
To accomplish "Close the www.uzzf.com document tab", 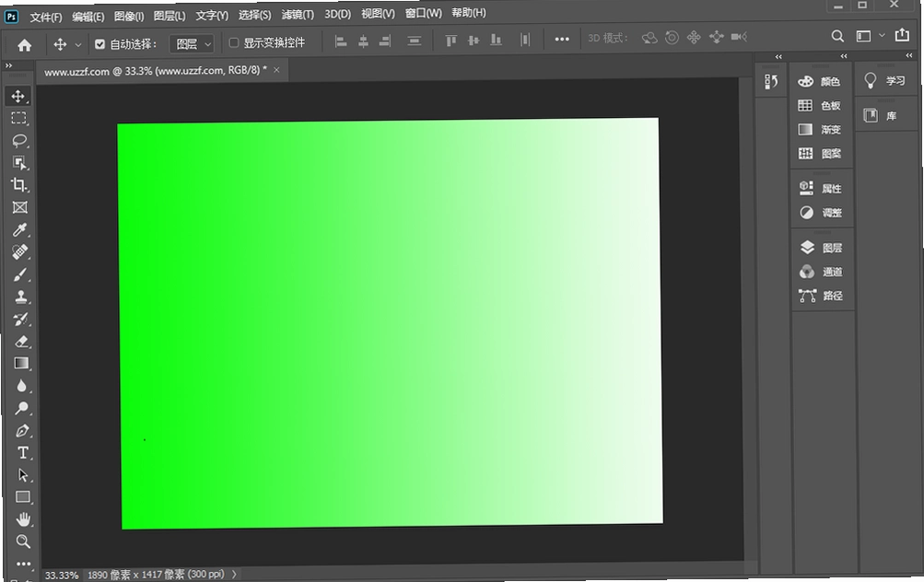I will (276, 69).
